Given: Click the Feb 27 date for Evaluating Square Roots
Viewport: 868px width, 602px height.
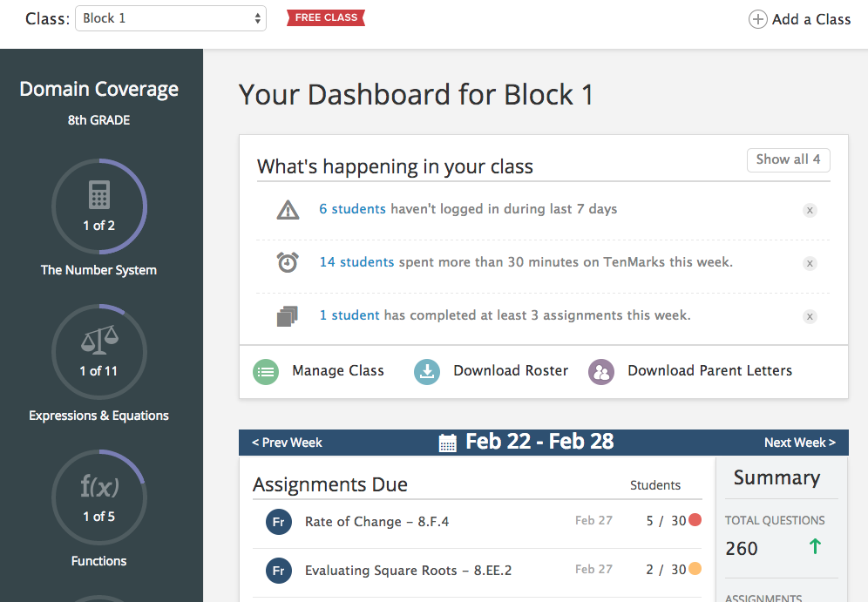Looking at the screenshot, I should click(593, 569).
